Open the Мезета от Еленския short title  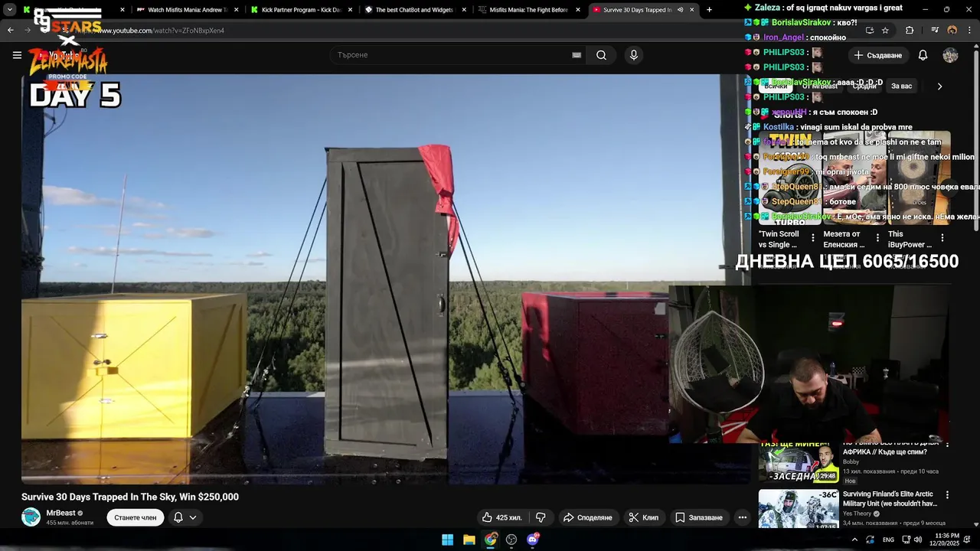pyautogui.click(x=844, y=239)
